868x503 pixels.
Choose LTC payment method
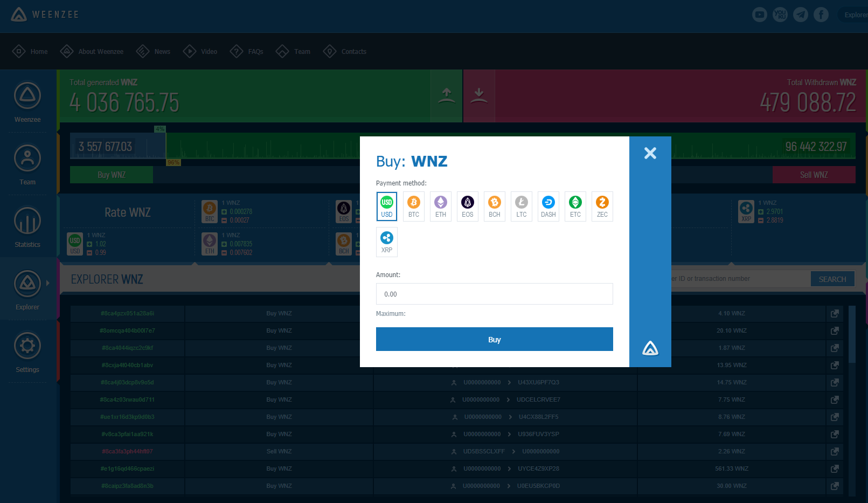[x=522, y=206]
